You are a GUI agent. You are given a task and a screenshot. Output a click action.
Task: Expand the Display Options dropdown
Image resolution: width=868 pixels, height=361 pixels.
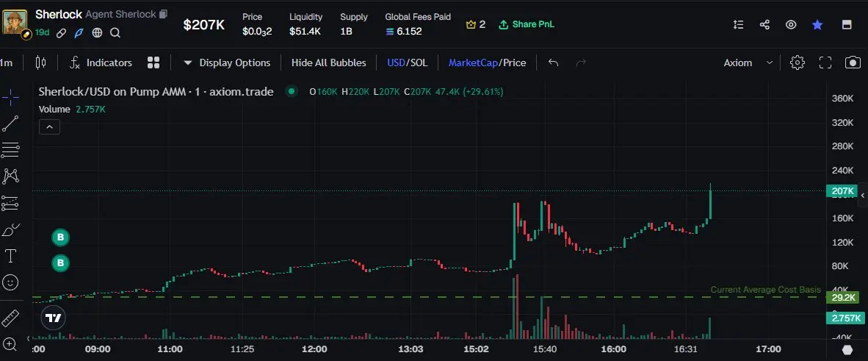click(226, 62)
